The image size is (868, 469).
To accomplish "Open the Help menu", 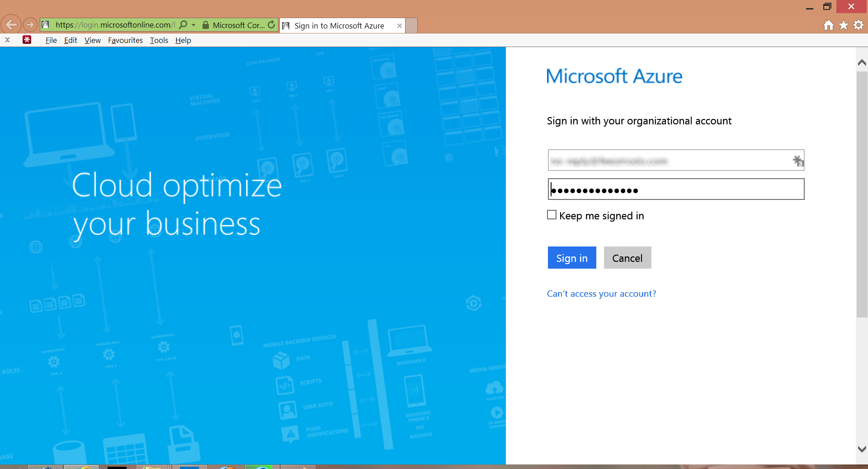I will (183, 40).
